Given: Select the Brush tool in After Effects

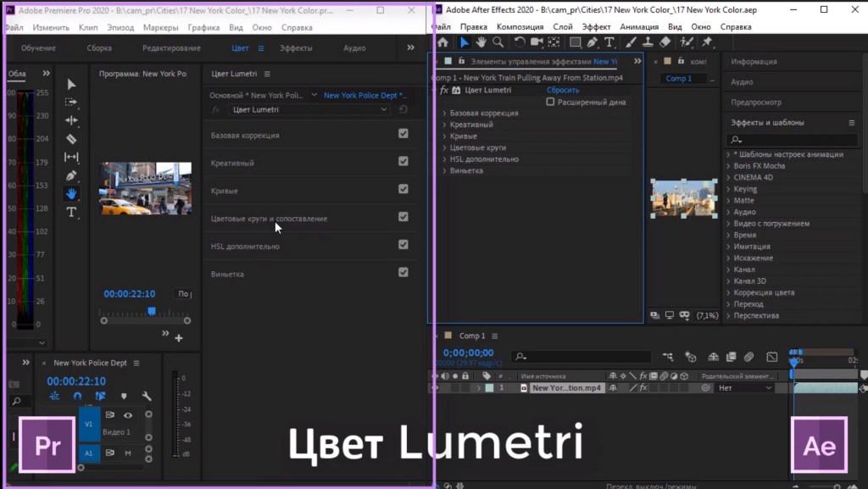Looking at the screenshot, I should pyautogui.click(x=631, y=42).
